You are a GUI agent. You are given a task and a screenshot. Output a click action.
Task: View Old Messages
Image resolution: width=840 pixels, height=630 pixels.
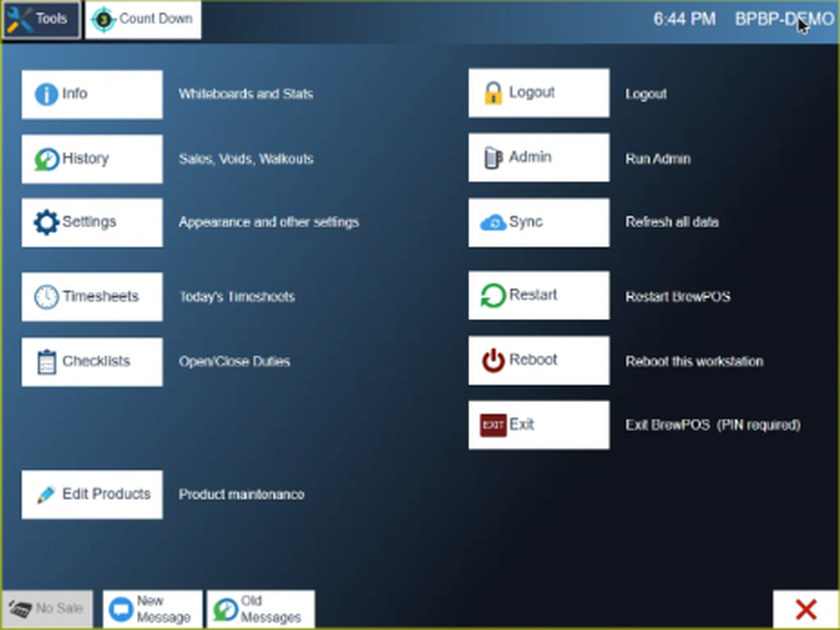261,609
